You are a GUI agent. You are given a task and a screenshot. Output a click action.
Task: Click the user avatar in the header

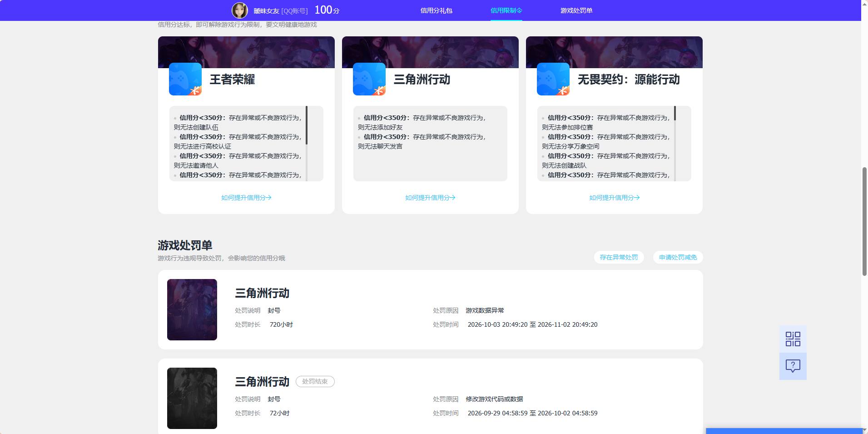[240, 10]
